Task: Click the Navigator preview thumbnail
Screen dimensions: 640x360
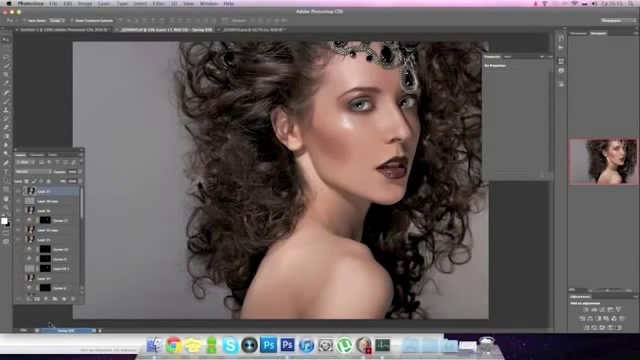Action: pos(603,162)
